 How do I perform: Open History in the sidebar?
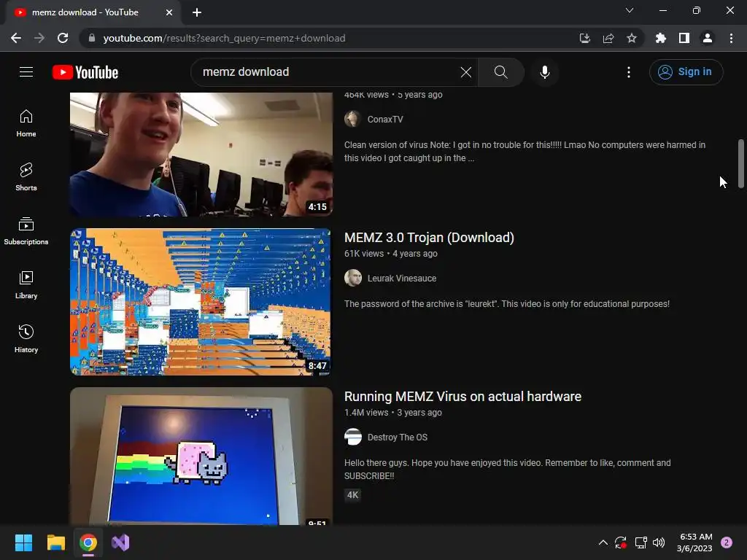(26, 338)
